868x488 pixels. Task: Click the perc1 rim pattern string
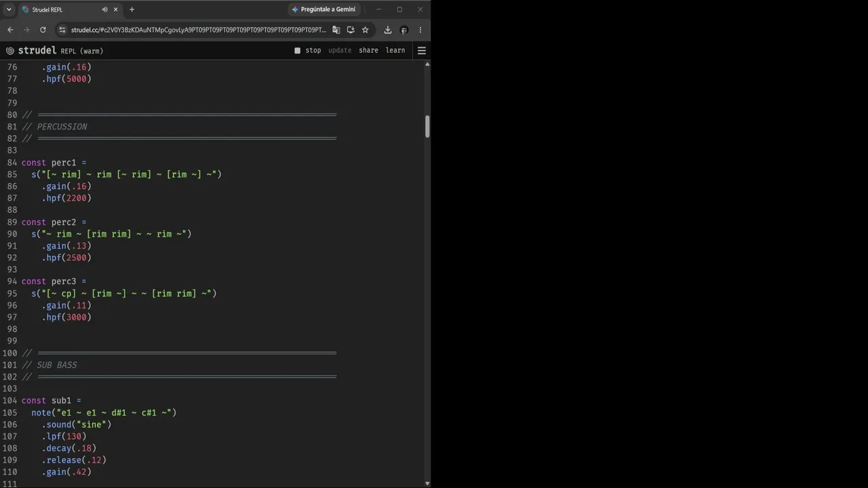129,174
